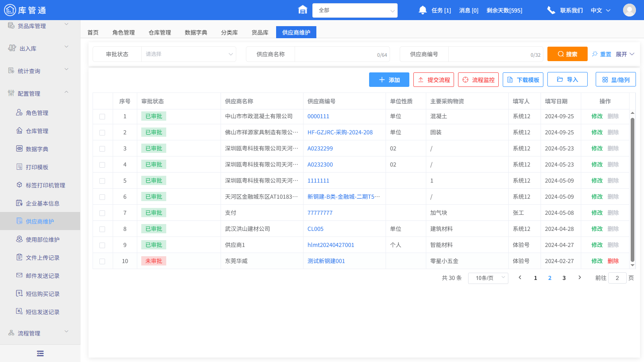This screenshot has width=644, height=362.
Task: Click the 企业基本信息 sidebar icon
Action: [19, 203]
